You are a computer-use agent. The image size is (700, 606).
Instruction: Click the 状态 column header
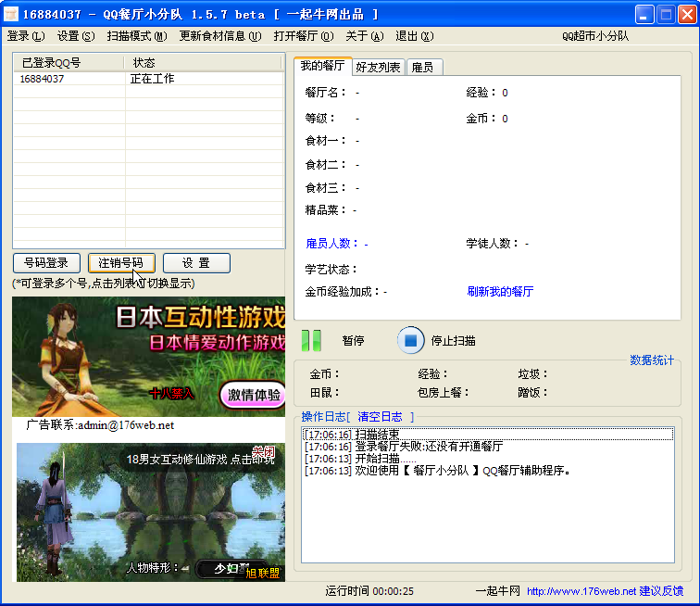click(x=203, y=63)
